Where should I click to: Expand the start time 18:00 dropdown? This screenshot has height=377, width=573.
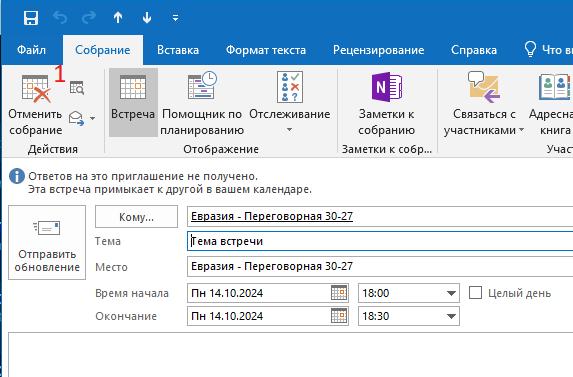click(x=451, y=293)
